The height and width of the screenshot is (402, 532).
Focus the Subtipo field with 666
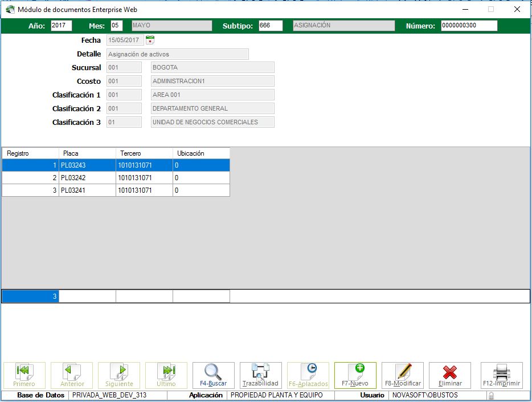[270, 26]
